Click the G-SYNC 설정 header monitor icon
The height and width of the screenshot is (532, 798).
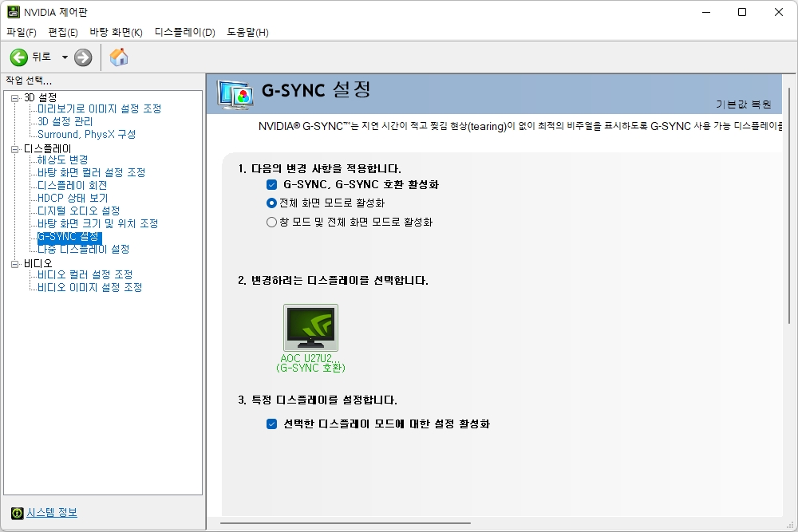[x=235, y=95]
